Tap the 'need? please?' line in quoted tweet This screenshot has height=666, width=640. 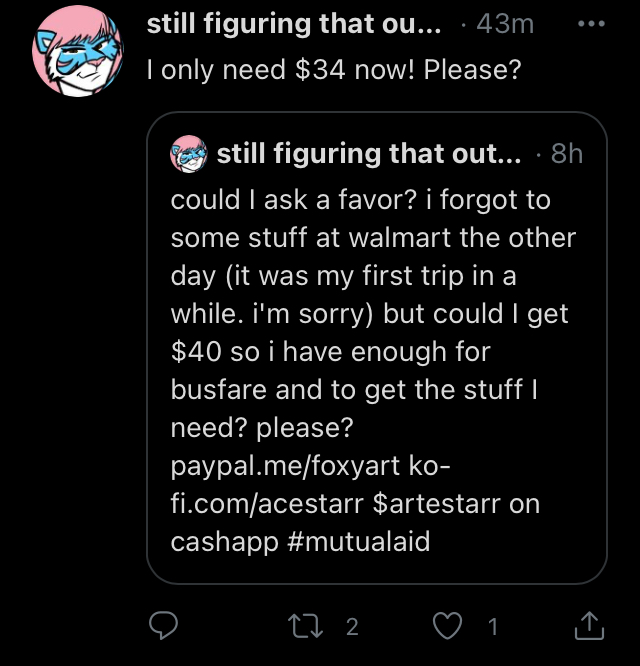click(262, 428)
